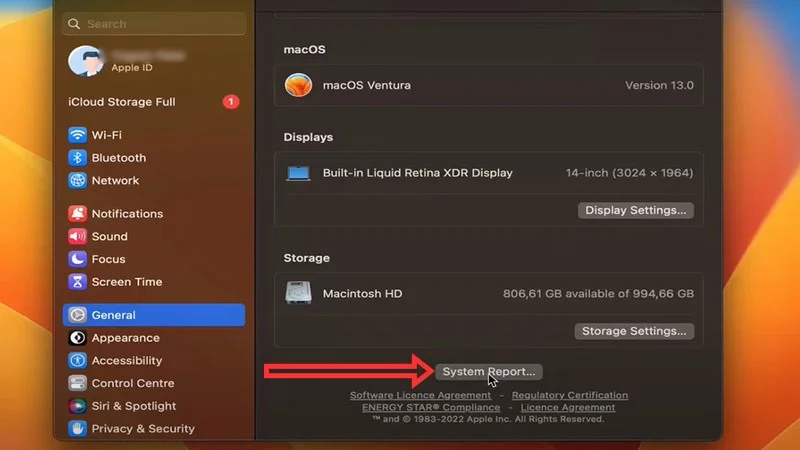800x450 pixels.
Task: Open Control Centre label
Action: pyautogui.click(x=133, y=383)
